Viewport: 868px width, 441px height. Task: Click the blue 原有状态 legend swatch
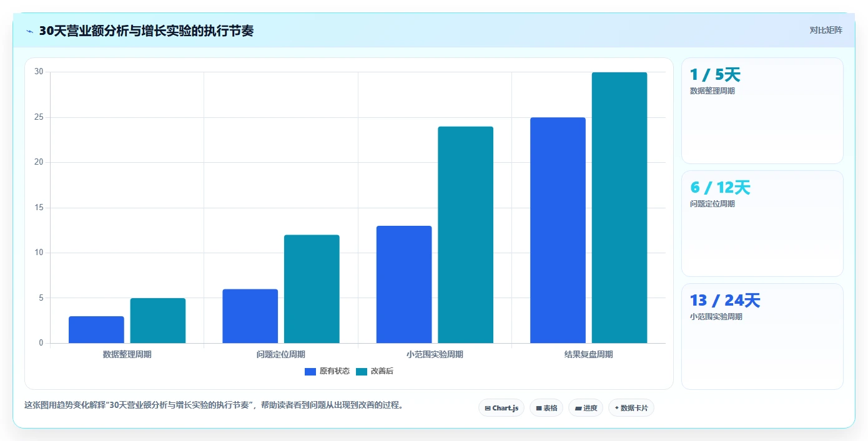(x=310, y=371)
